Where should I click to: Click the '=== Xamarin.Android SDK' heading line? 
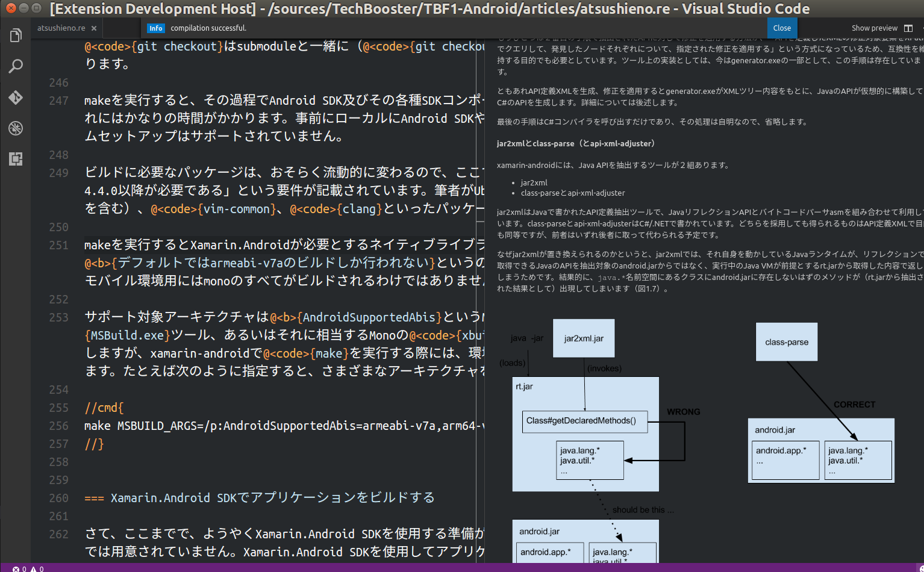(260, 498)
